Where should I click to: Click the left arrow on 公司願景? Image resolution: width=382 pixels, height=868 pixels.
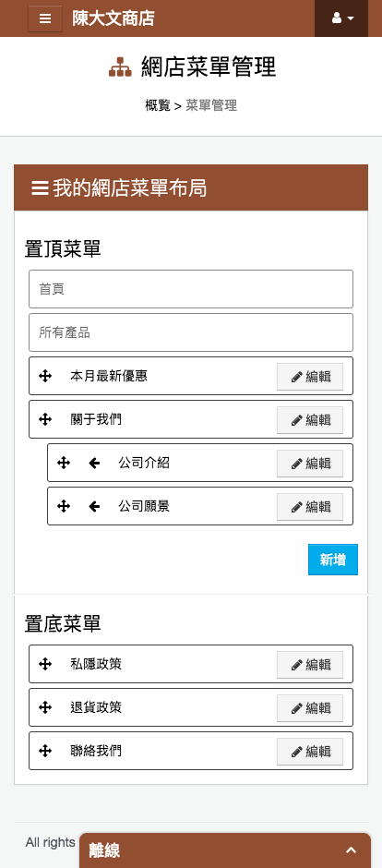(94, 506)
